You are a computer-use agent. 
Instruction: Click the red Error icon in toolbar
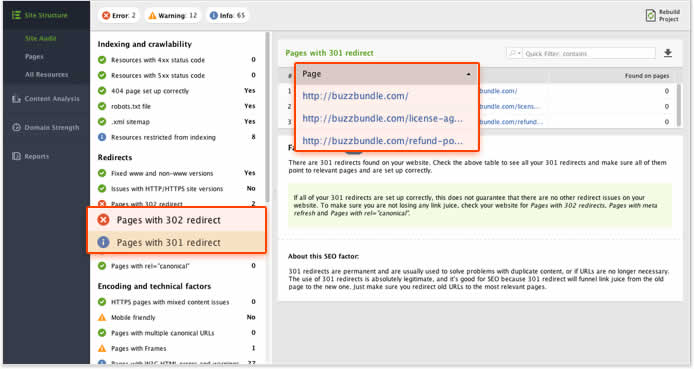106,15
